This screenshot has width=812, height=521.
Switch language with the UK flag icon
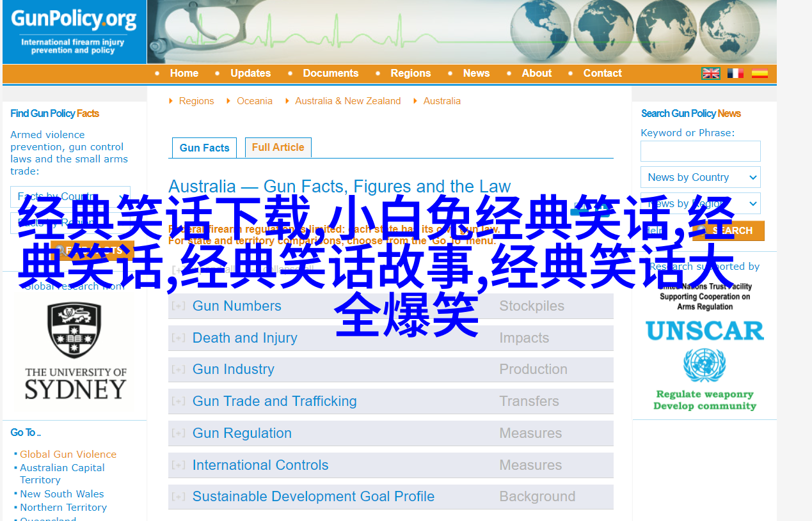(x=711, y=74)
